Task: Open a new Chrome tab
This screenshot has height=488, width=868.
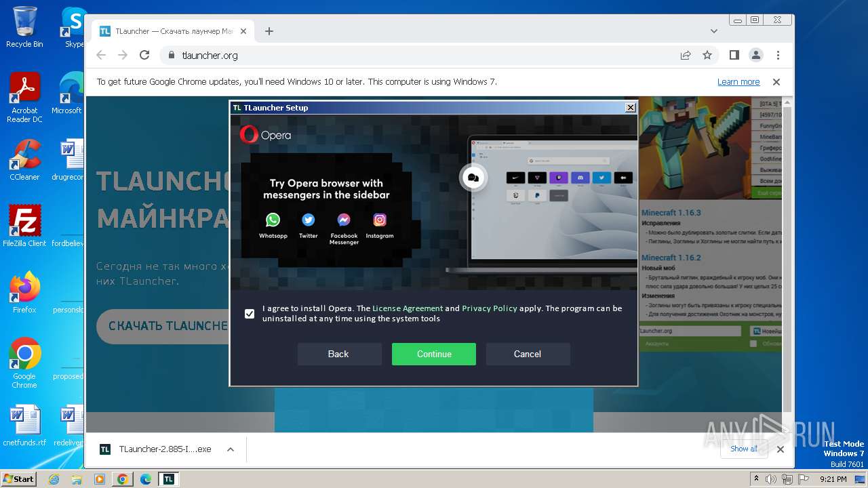Action: [269, 31]
